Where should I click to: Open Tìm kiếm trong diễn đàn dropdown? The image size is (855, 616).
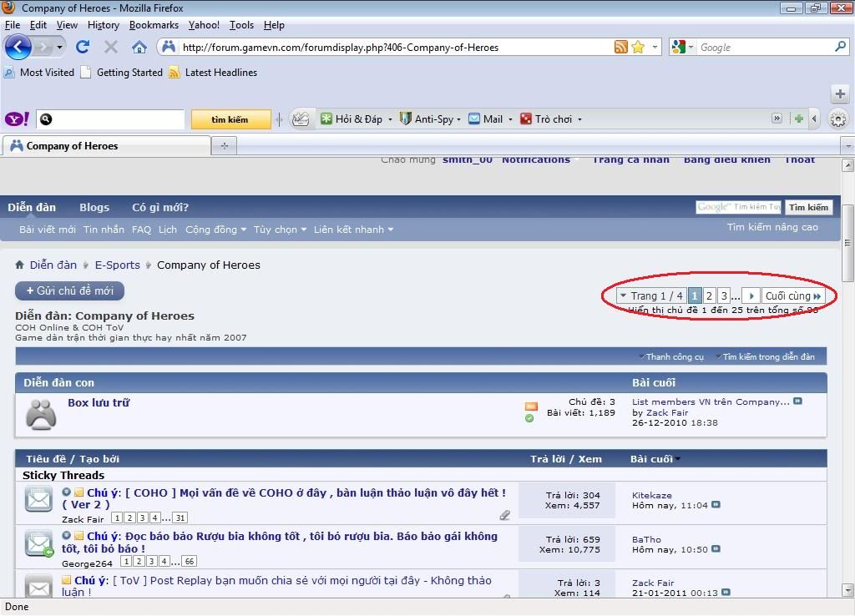click(x=766, y=356)
